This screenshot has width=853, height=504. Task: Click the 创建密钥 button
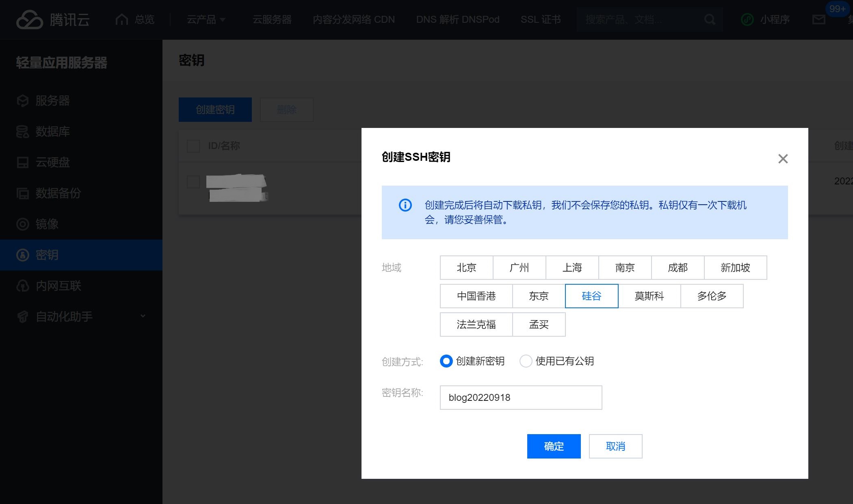click(215, 110)
